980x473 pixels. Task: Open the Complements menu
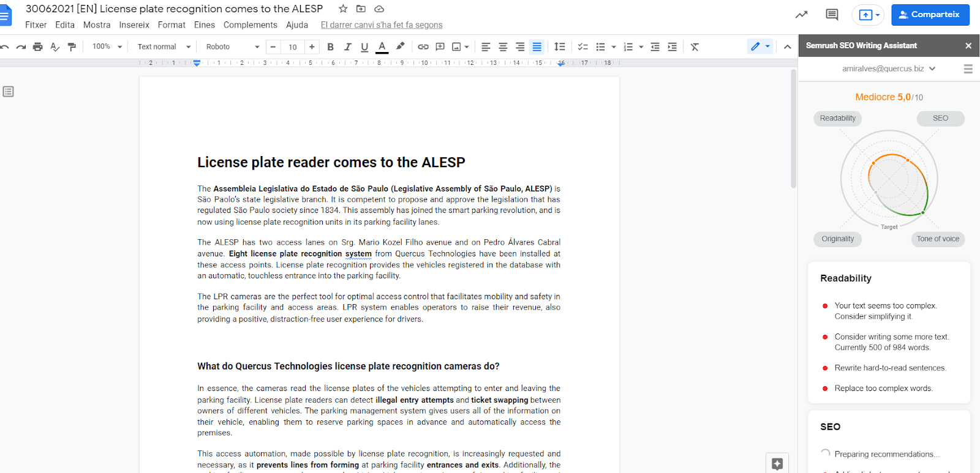coord(251,24)
